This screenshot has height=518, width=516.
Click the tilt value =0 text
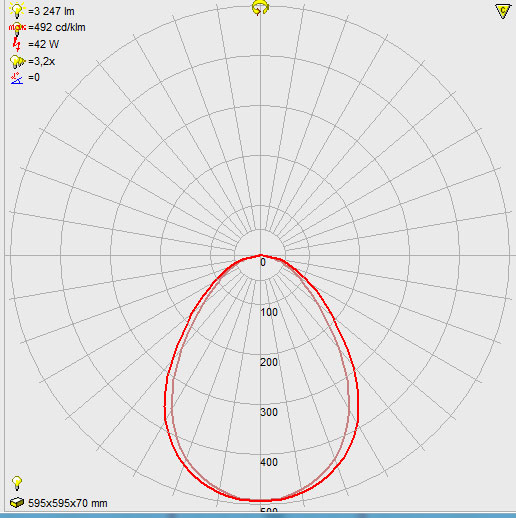pos(34,77)
